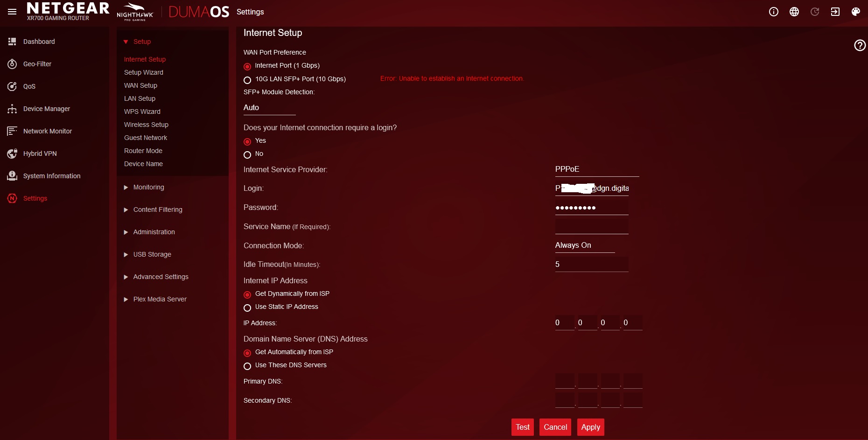Click the Geo-Filter sidebar icon

coord(12,64)
